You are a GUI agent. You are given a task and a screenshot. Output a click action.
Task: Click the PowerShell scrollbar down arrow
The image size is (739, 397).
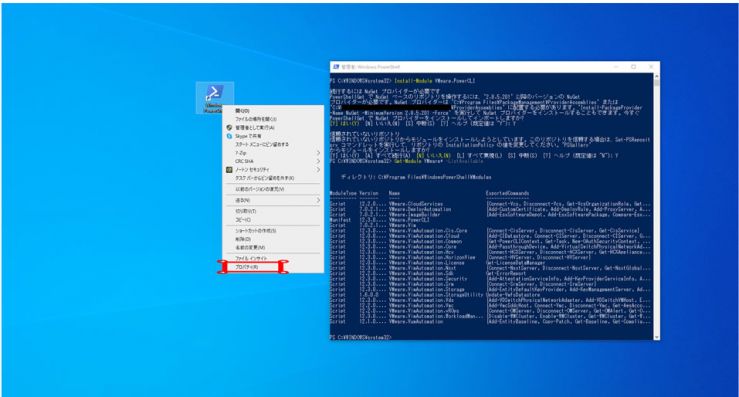[657, 337]
